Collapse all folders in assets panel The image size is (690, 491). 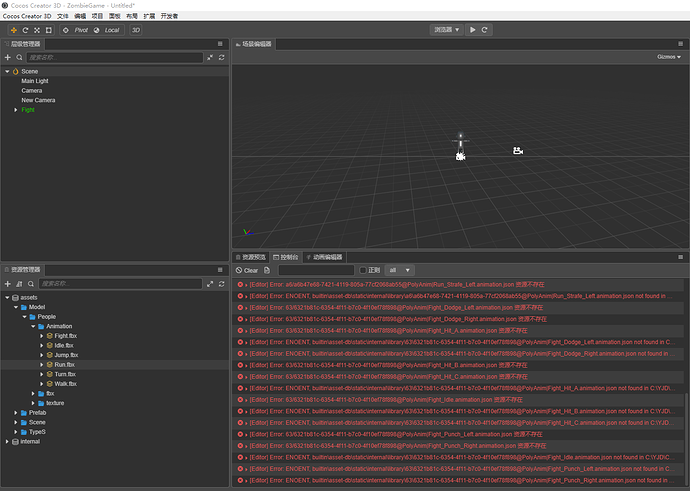210,284
